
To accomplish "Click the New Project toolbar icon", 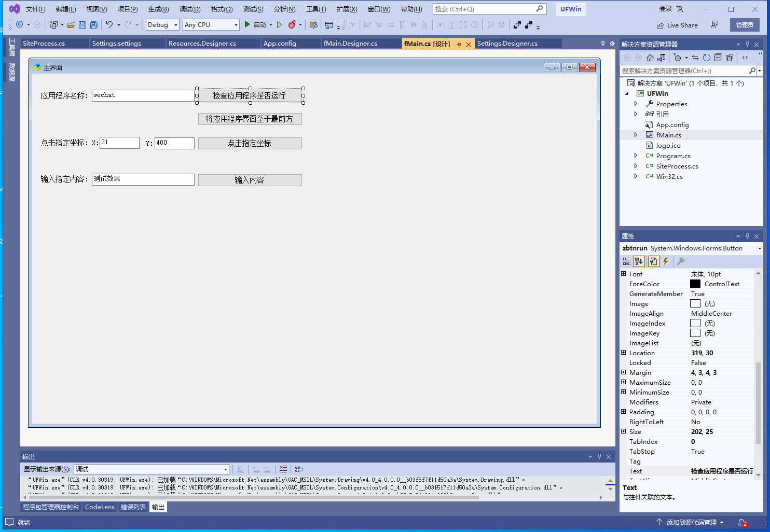I will 53,24.
